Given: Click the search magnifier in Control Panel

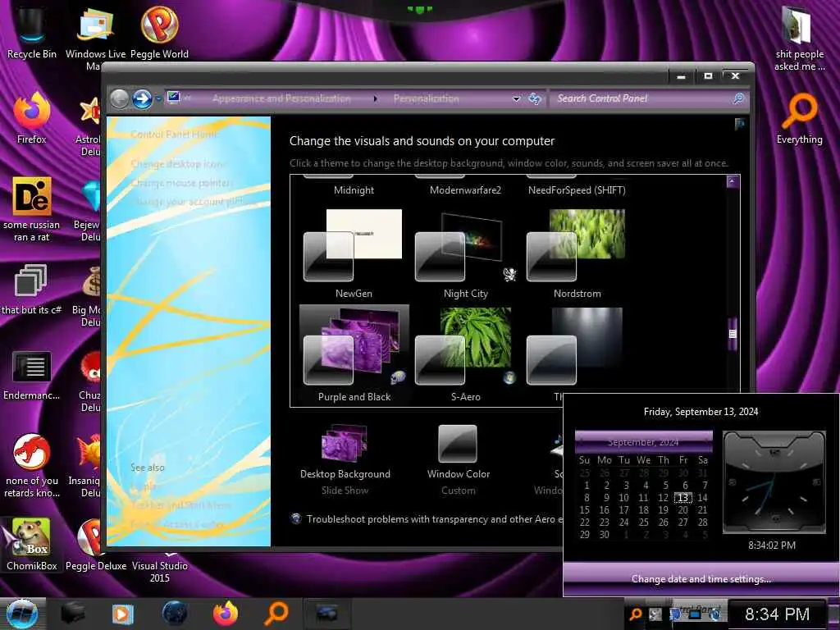Looking at the screenshot, I should click(x=738, y=98).
